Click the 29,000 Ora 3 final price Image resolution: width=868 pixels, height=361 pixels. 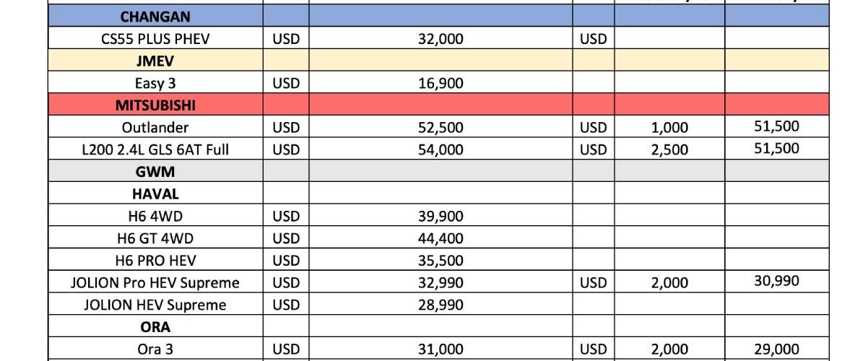tap(776, 348)
